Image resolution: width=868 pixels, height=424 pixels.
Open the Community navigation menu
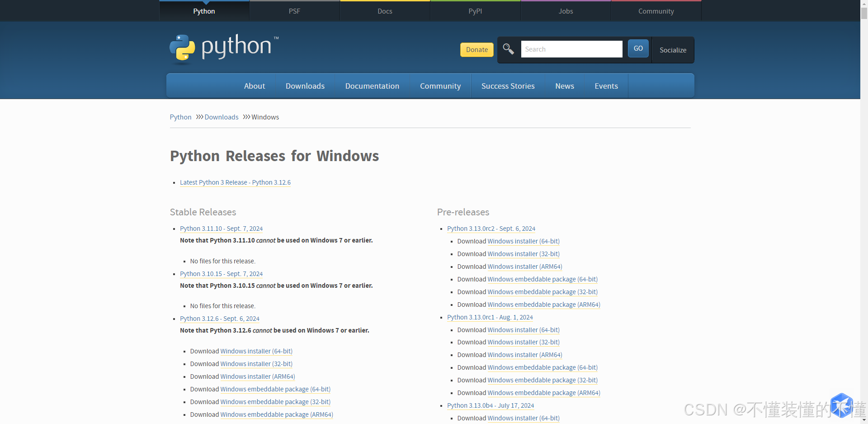pos(440,86)
